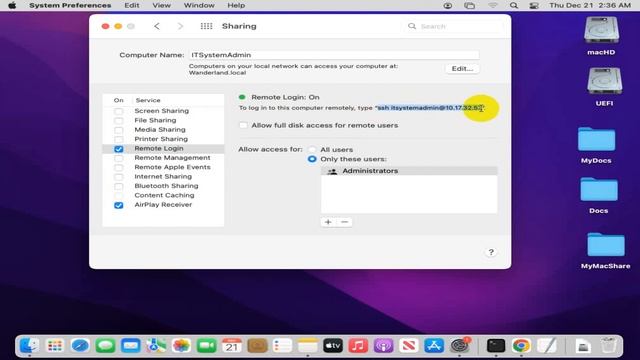Open the Apple menu
This screenshot has width=640, height=360.
click(x=12, y=5)
